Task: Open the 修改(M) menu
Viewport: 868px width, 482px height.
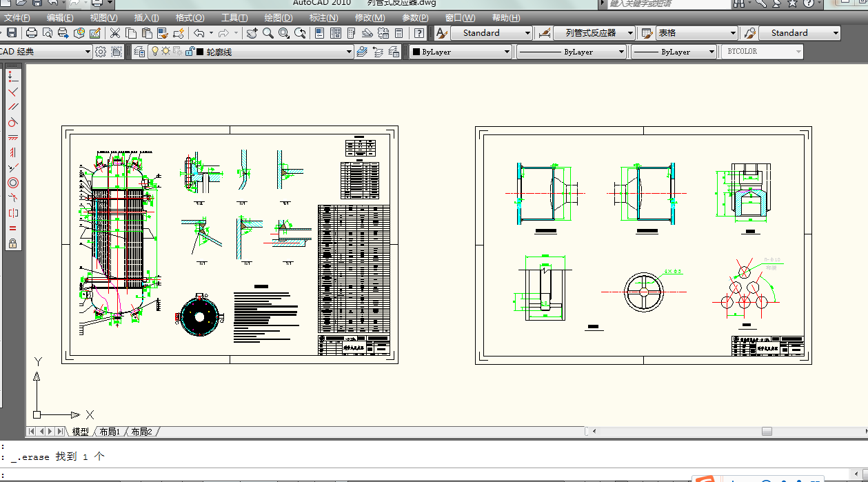Action: (370, 18)
